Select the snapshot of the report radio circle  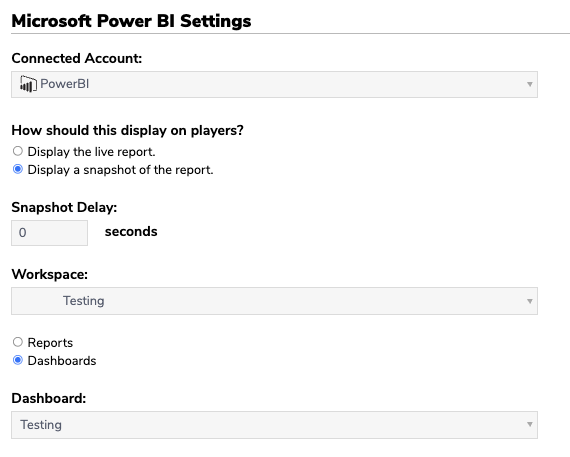(x=17, y=169)
